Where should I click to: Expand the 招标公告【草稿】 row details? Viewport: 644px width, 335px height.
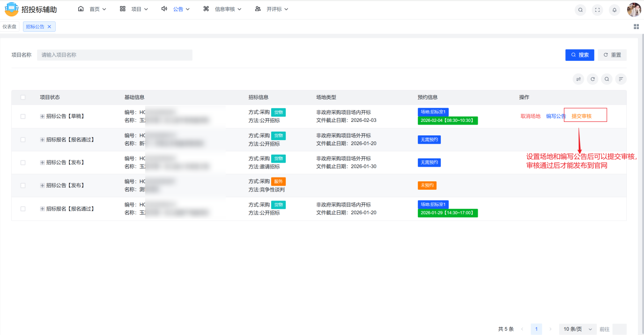(42, 116)
